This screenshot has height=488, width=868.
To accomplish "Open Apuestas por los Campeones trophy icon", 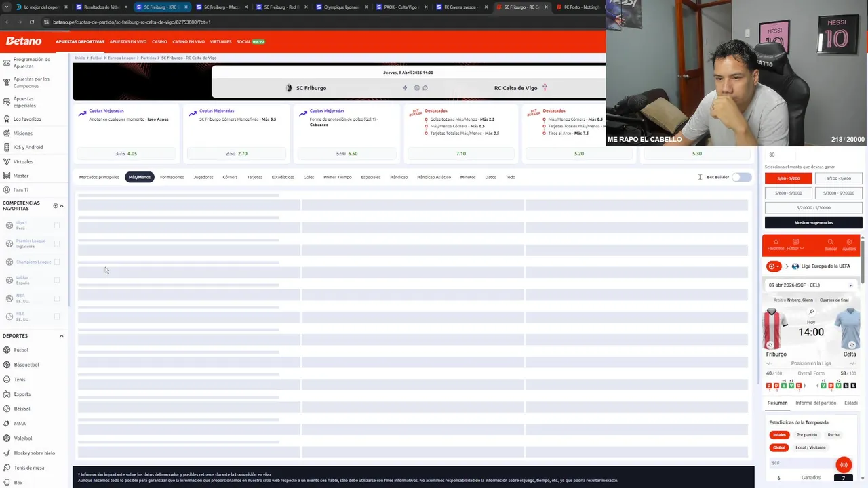I will click(x=7, y=83).
